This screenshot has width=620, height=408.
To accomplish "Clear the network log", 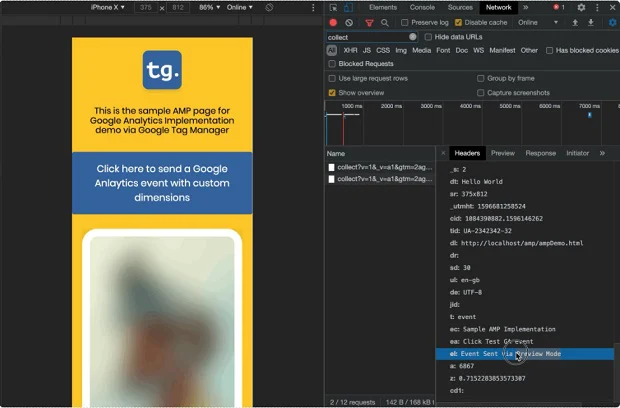I will pyautogui.click(x=349, y=23).
